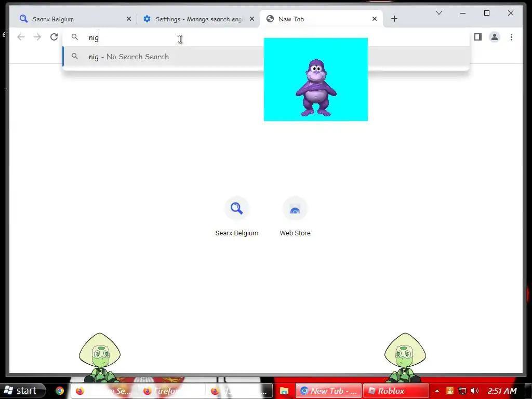Close the Chrome window

[510, 13]
